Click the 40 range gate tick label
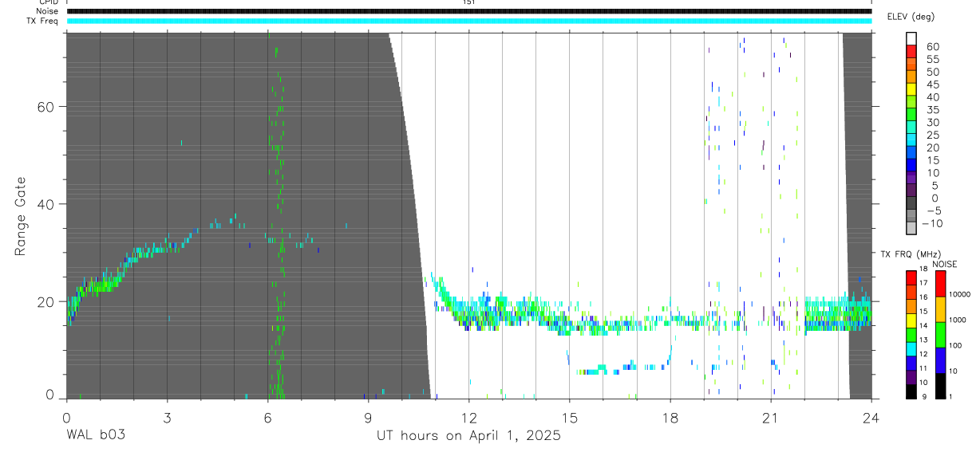 point(45,204)
